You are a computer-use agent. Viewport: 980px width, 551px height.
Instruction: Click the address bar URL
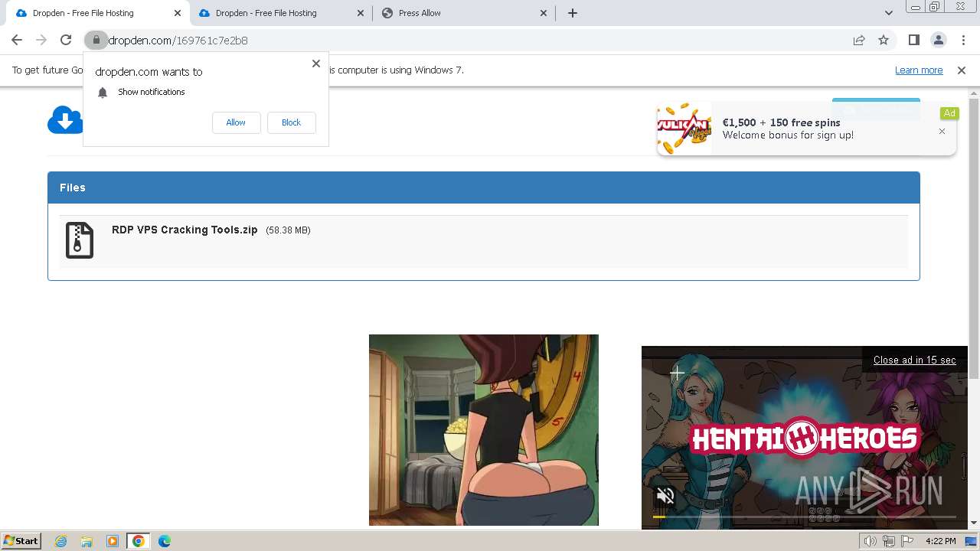[x=178, y=41]
